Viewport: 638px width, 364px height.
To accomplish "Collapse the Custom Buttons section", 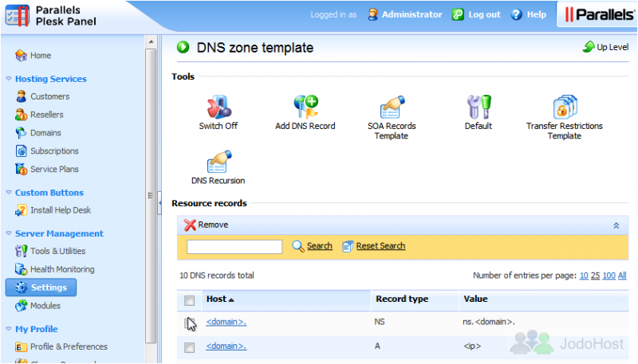I will point(9,192).
